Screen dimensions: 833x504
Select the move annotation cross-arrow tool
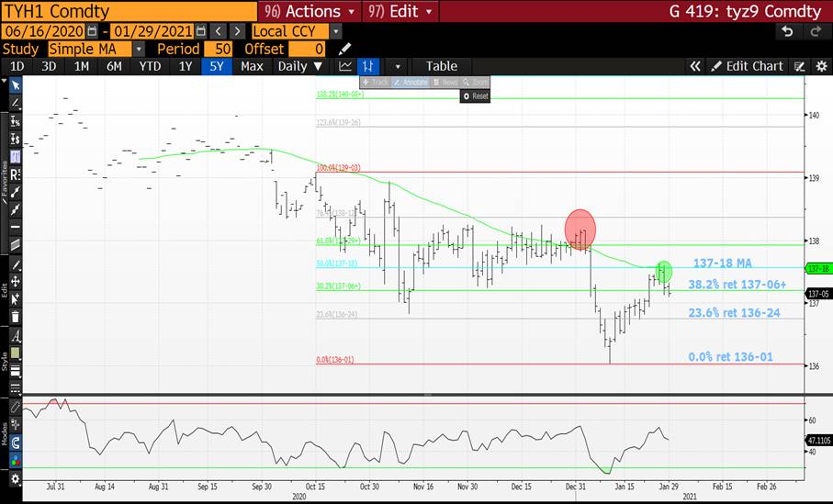16,282
